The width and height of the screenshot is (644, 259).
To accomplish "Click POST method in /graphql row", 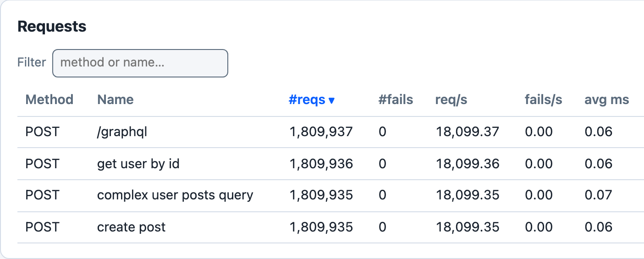I will tap(43, 132).
